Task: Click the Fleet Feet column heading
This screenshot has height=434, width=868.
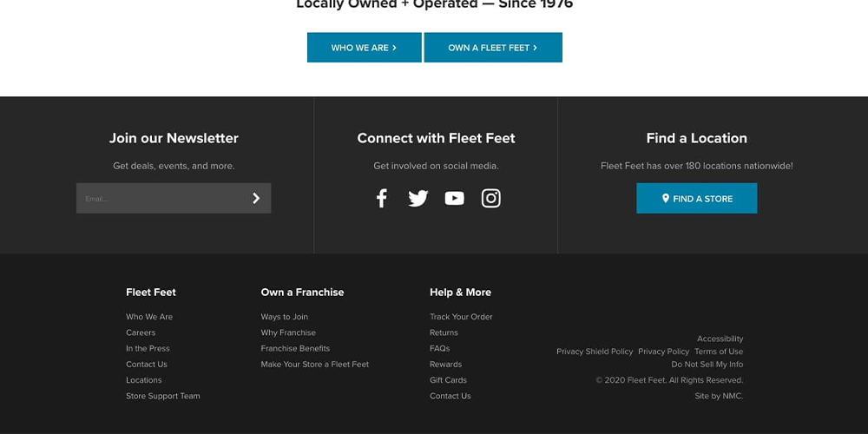Action: [151, 293]
